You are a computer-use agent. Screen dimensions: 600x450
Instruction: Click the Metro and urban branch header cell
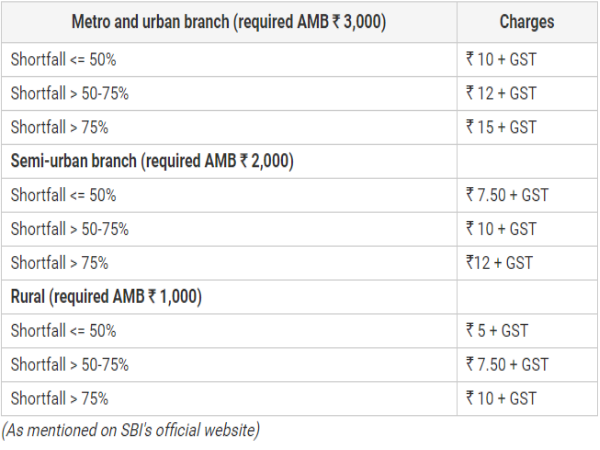pos(229,21)
